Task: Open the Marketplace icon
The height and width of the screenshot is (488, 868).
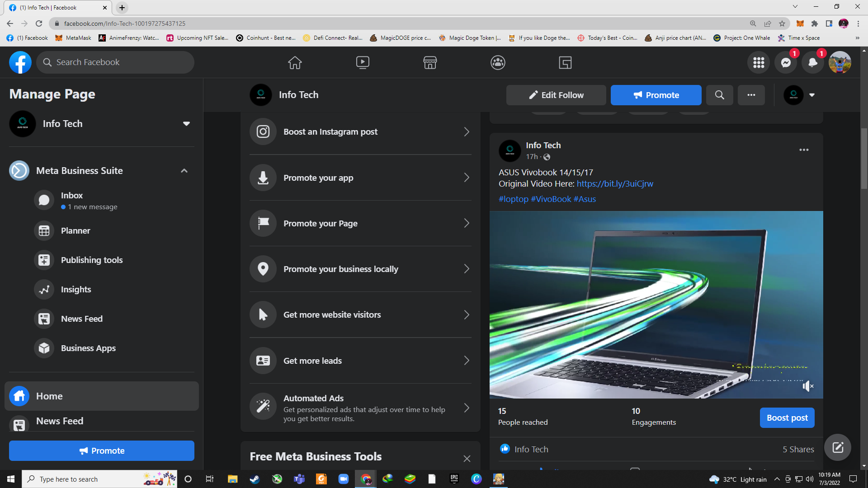Action: coord(430,62)
